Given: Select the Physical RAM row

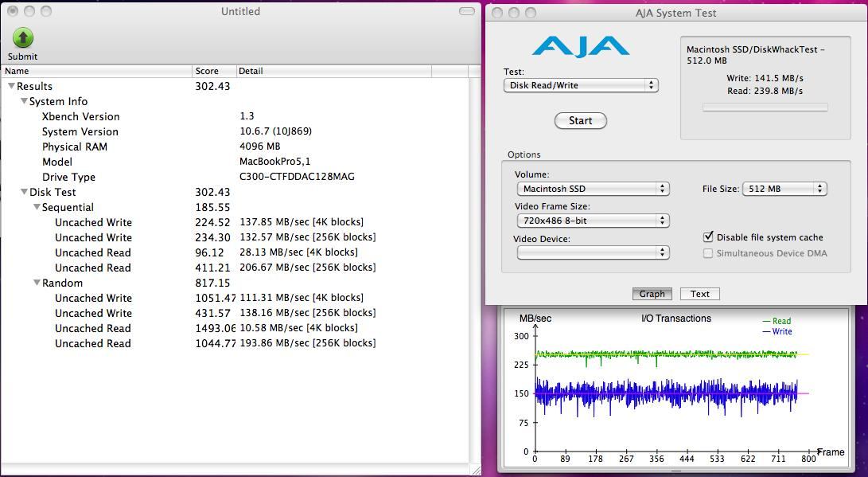Looking at the screenshot, I should pyautogui.click(x=235, y=147).
